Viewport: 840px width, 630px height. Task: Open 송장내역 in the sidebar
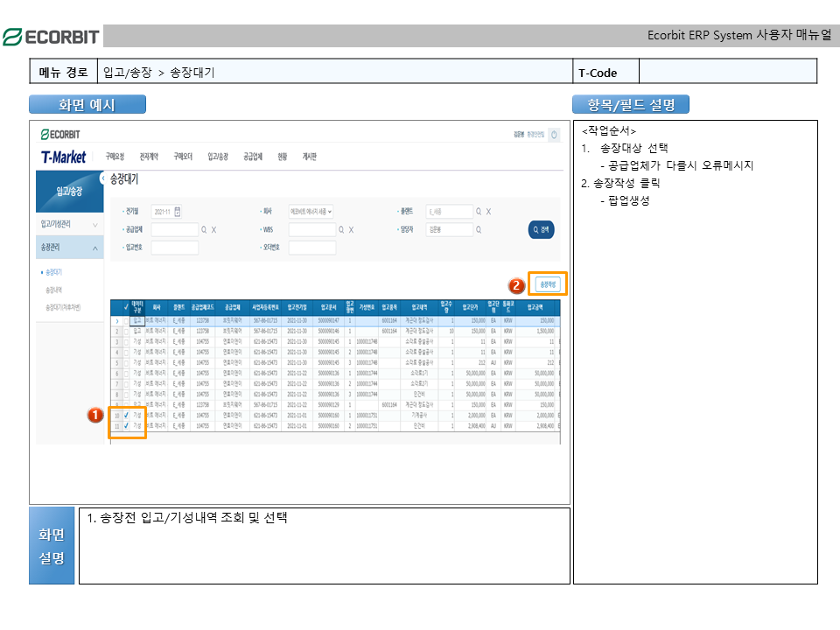[54, 290]
